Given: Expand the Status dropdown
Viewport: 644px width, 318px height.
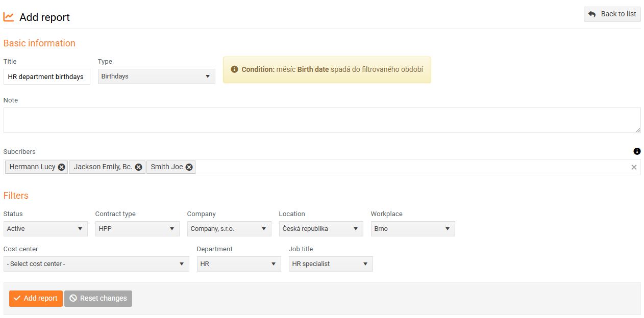Looking at the screenshot, I should coord(45,229).
